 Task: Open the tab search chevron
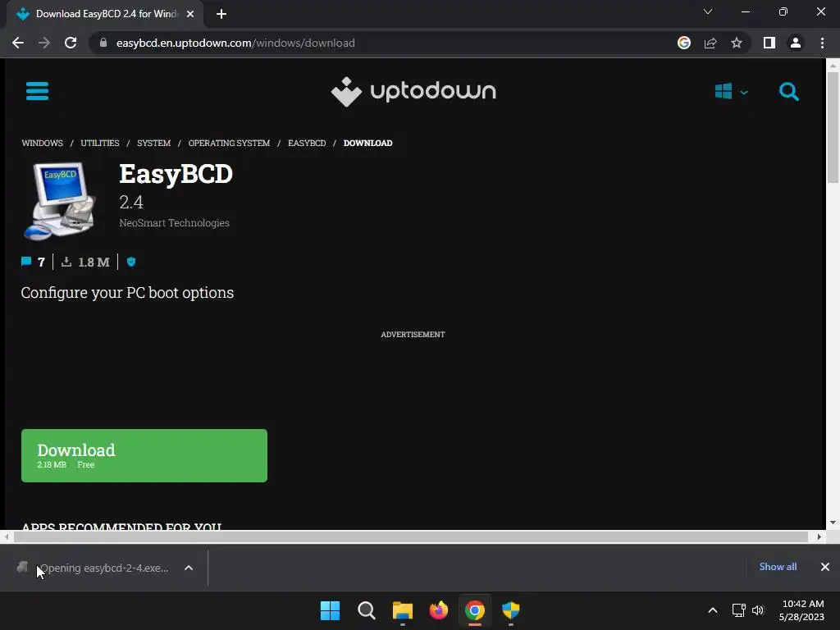[708, 11]
